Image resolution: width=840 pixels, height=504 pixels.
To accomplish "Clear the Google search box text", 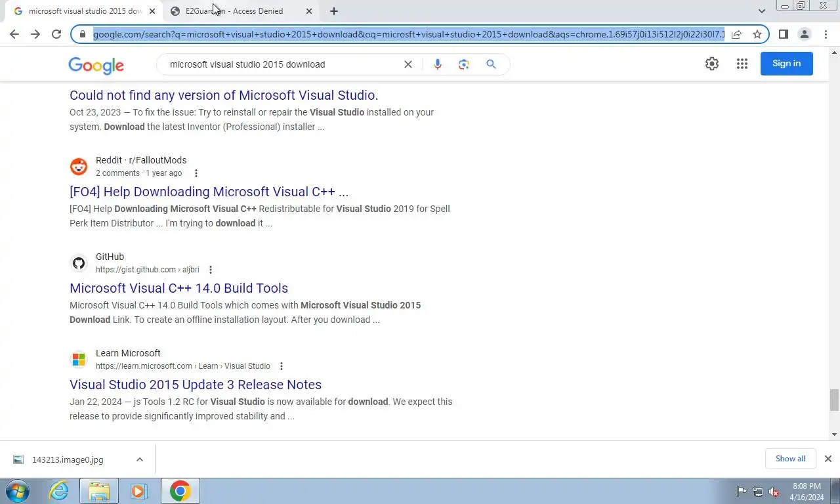I will 408,64.
